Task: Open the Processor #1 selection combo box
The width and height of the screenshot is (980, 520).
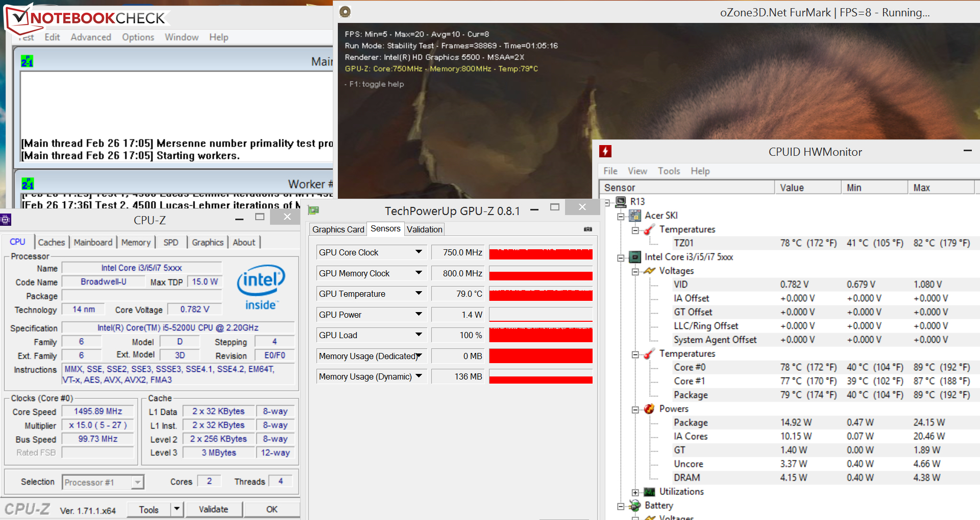Action: click(x=103, y=482)
